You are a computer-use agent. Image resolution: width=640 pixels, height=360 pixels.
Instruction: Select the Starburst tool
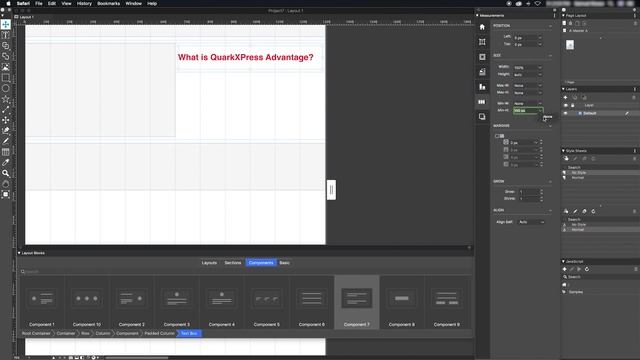6,99
